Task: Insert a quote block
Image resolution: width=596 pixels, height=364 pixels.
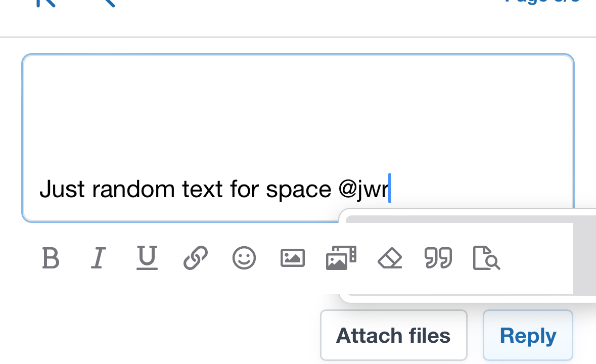Action: click(438, 258)
